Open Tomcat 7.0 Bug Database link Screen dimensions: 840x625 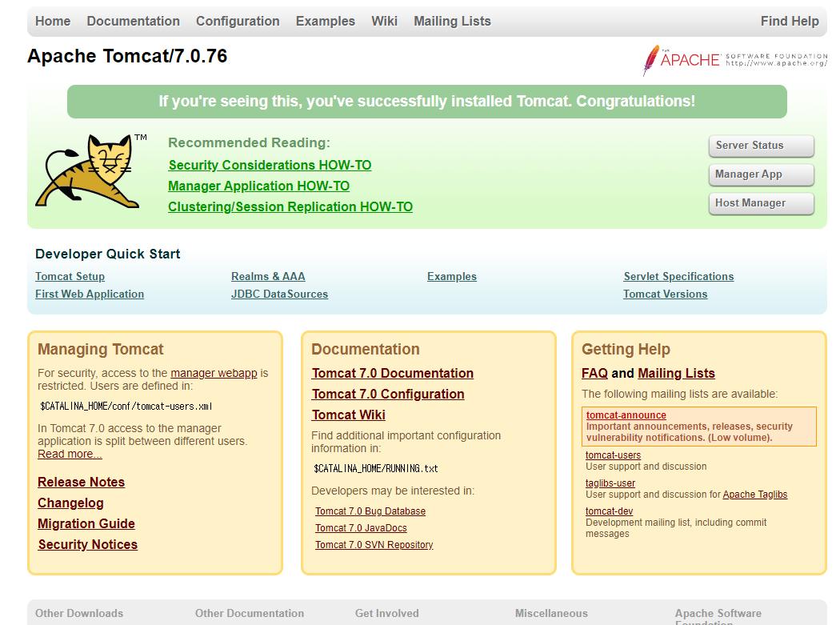click(370, 511)
